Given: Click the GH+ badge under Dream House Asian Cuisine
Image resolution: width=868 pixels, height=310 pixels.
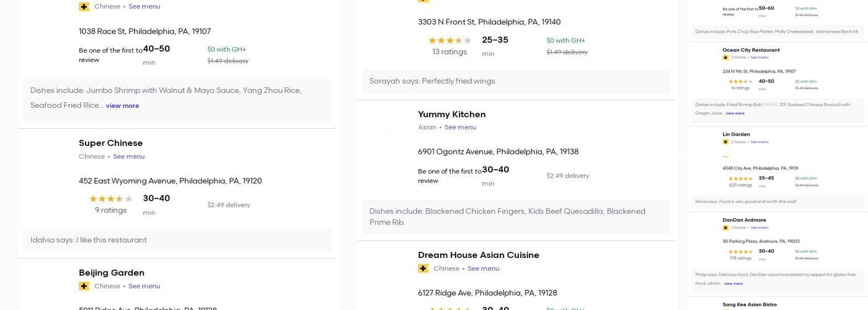Looking at the screenshot, I should click(423, 268).
